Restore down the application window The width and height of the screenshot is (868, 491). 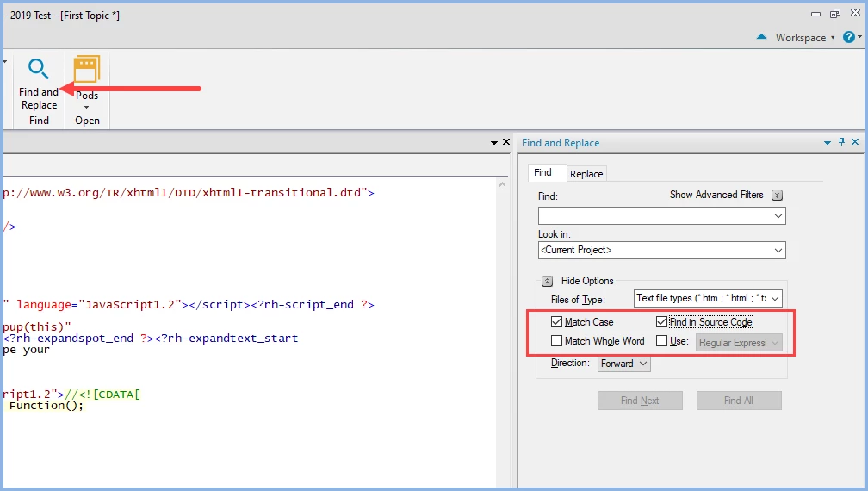tap(835, 13)
